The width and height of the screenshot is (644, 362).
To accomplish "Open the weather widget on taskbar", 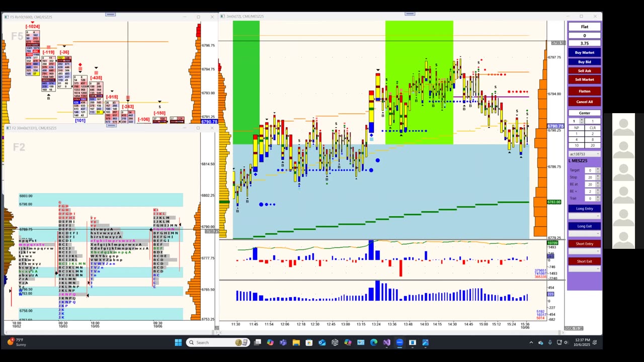I will 16,342.
